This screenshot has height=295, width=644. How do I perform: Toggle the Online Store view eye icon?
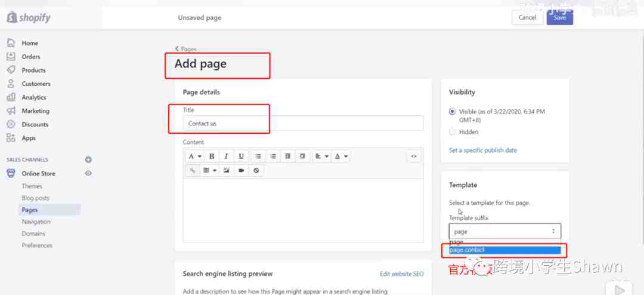point(88,173)
